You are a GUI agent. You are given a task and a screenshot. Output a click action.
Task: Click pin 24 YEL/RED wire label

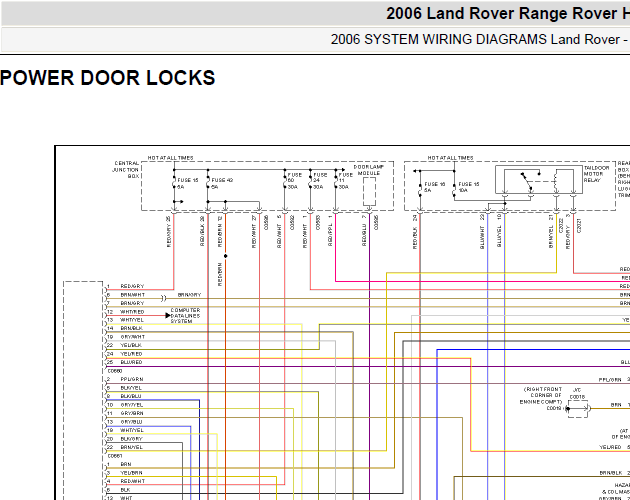131,354
